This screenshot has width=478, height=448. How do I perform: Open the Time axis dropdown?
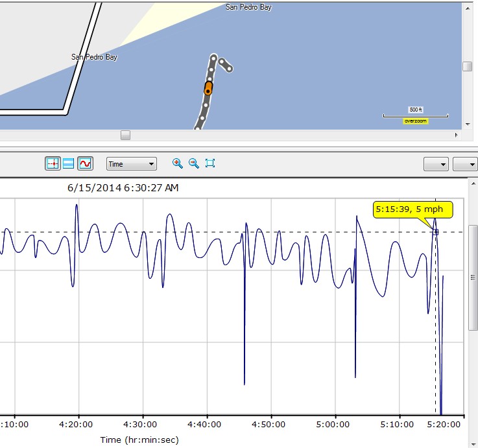[131, 164]
